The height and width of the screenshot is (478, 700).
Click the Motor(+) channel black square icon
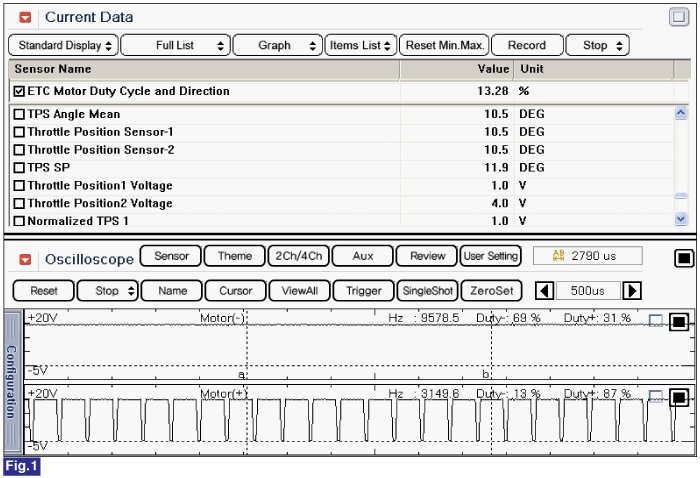678,398
